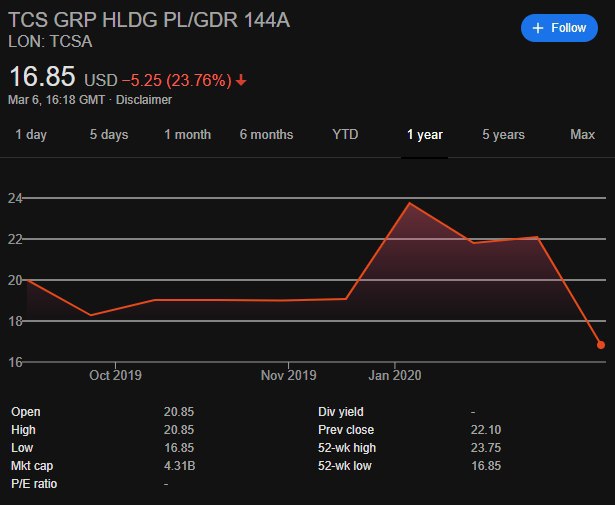
Task: Click the current price 16.85
Action: (42, 76)
